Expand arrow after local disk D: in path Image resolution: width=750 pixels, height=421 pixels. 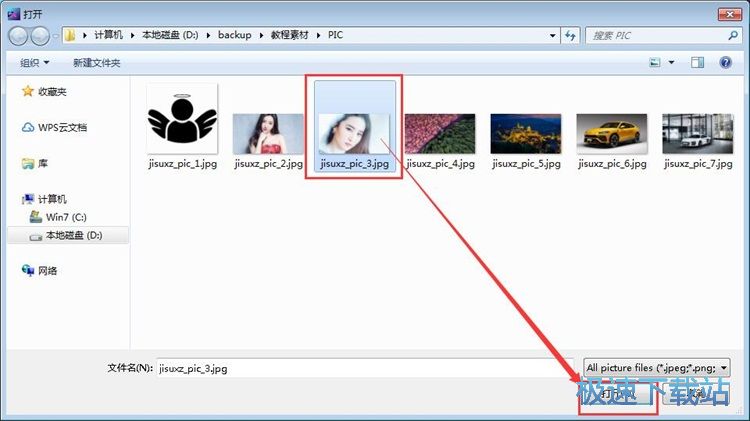tap(209, 35)
